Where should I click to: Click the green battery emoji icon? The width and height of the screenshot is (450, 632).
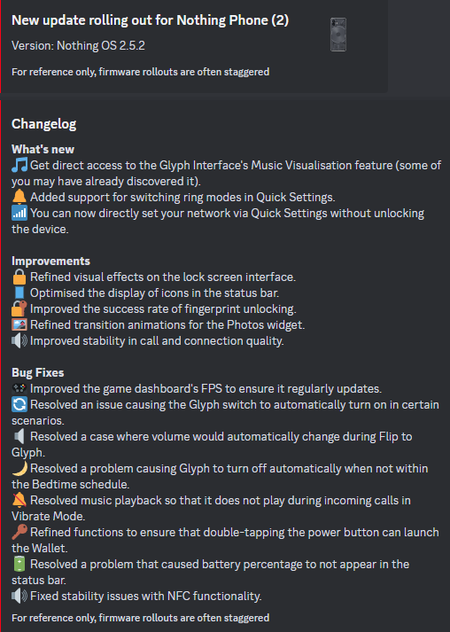19,564
